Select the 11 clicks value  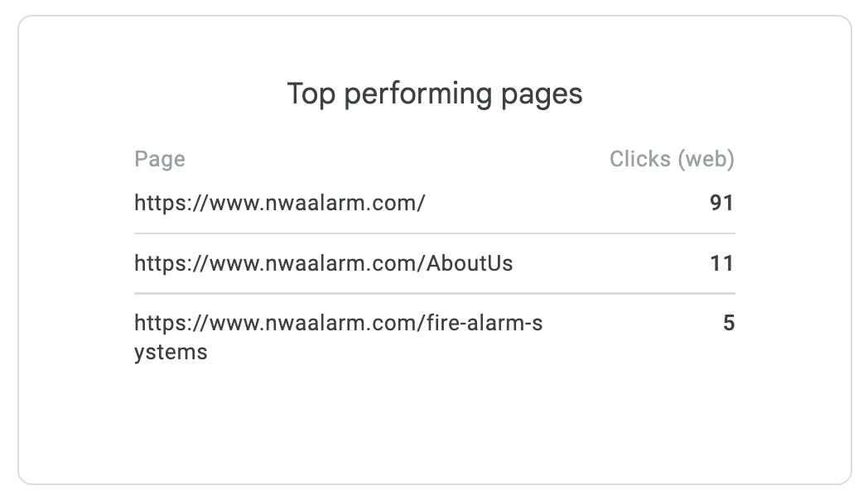[x=721, y=263]
